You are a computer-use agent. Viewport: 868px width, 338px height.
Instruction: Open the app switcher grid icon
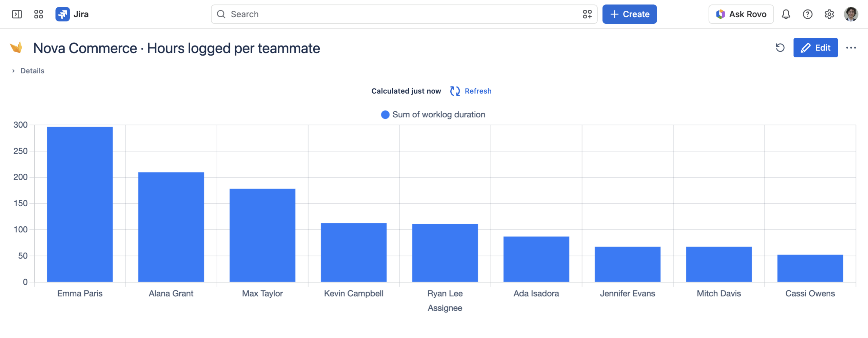pos(39,14)
